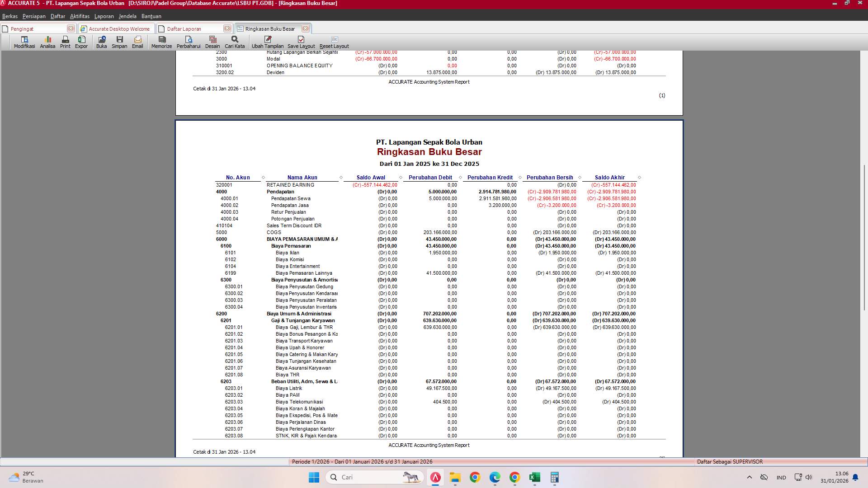Open the Modifikasi tool
This screenshot has height=488, width=868.
point(24,42)
